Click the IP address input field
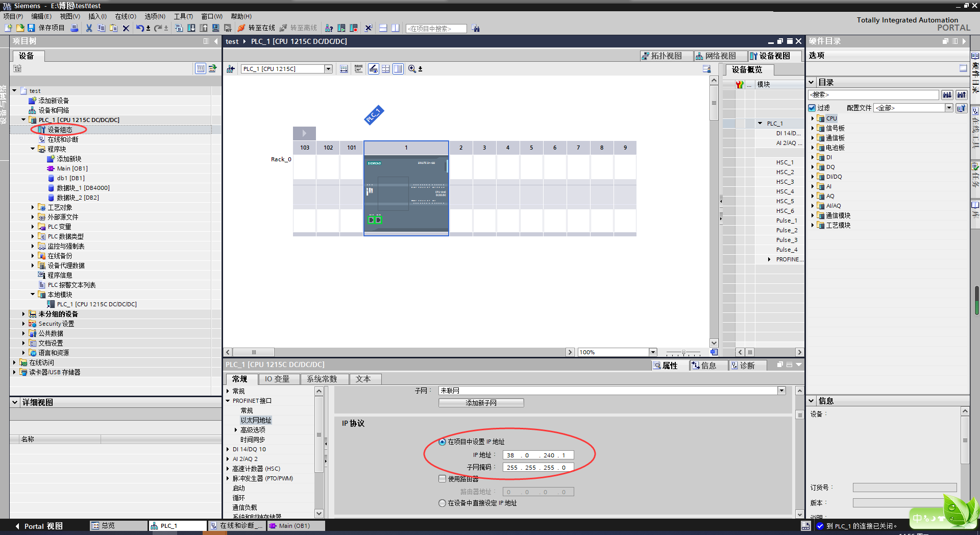This screenshot has height=535, width=980. click(x=538, y=455)
